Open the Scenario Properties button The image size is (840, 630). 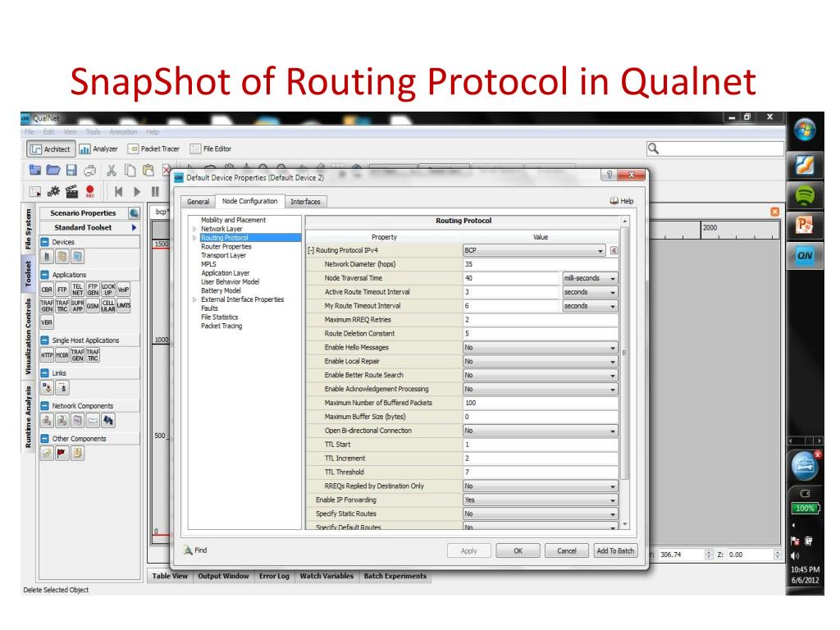click(83, 212)
